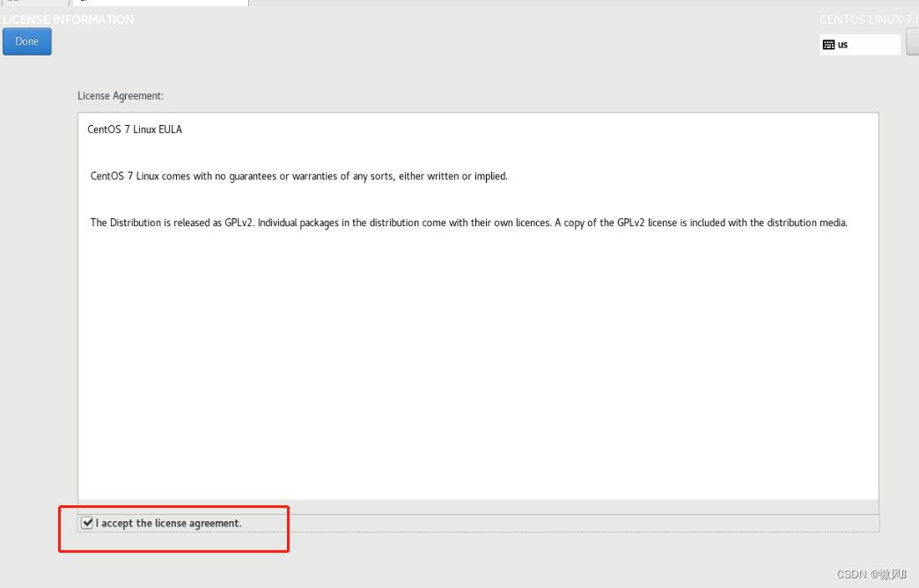Select the CentOS 7 Linux EULA heading
The height and width of the screenshot is (588, 919).
(x=135, y=129)
